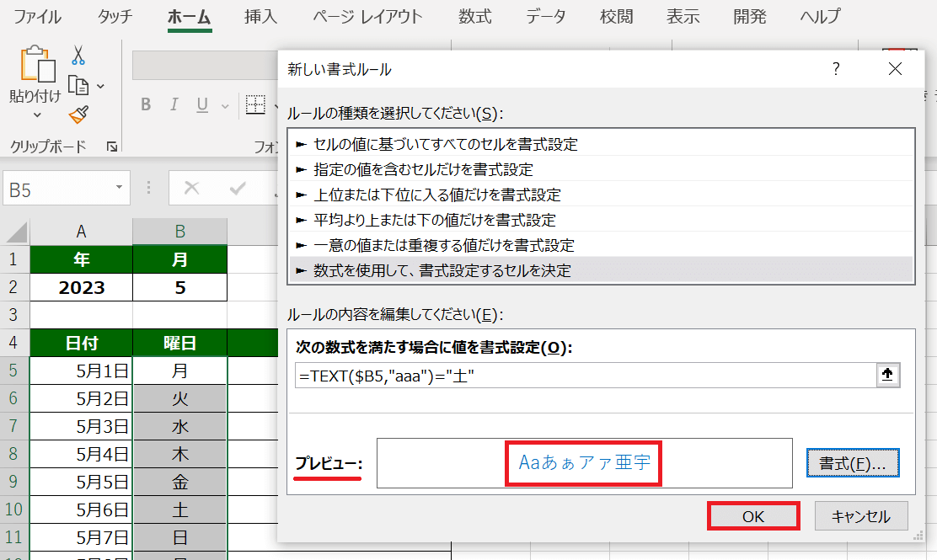Select the Format Painter brush icon
The image size is (937, 560).
(78, 115)
